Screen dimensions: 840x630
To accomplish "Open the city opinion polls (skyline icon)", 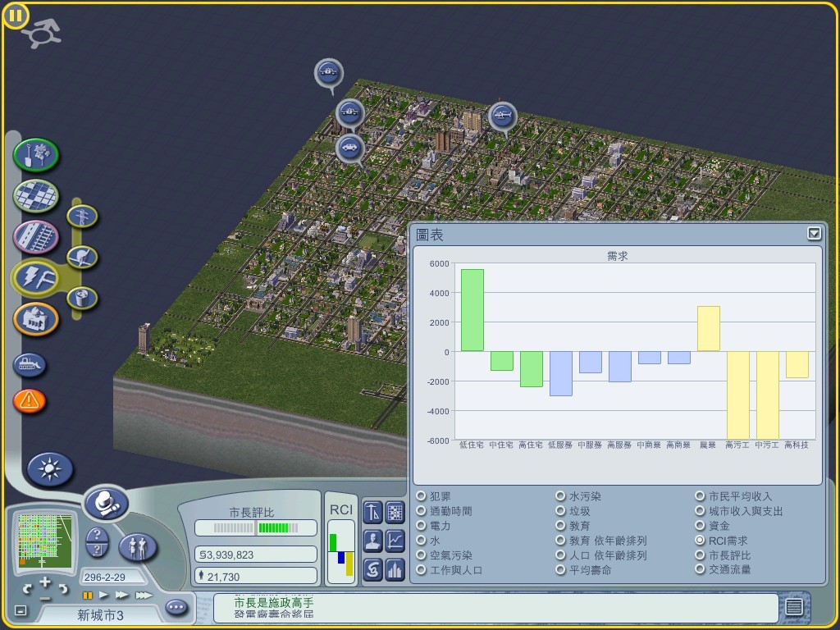I will [x=395, y=569].
